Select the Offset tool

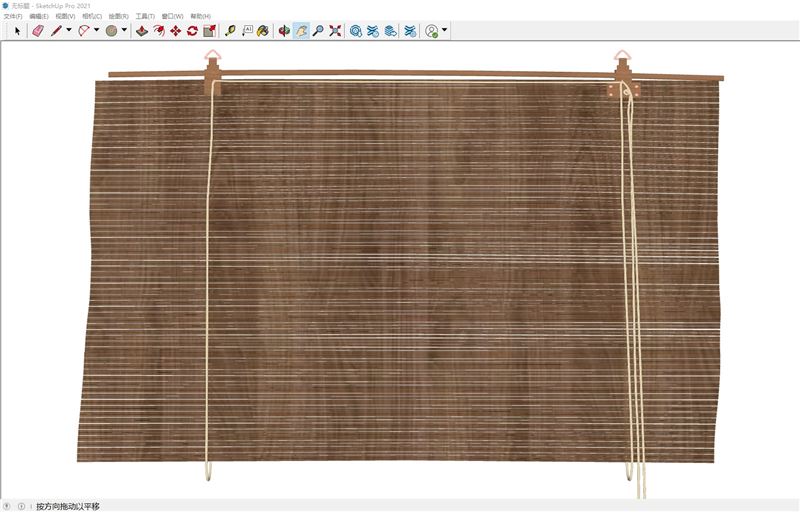[159, 31]
